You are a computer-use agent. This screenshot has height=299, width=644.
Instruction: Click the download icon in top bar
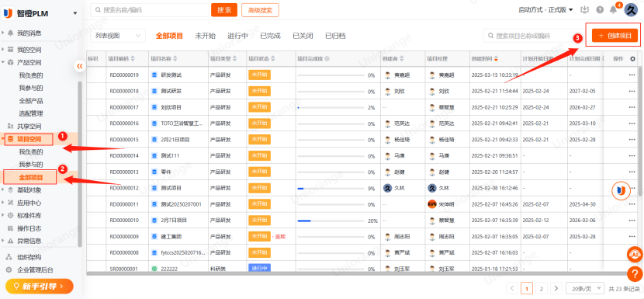584,10
